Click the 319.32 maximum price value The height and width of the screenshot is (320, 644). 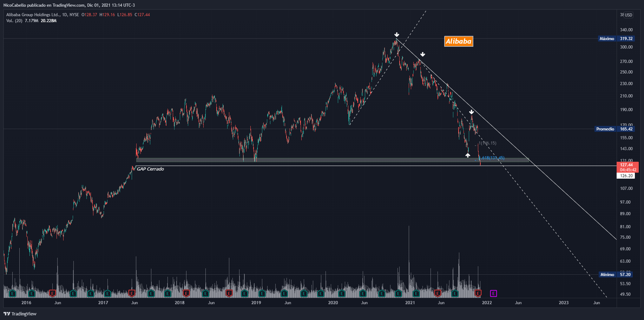click(x=626, y=39)
